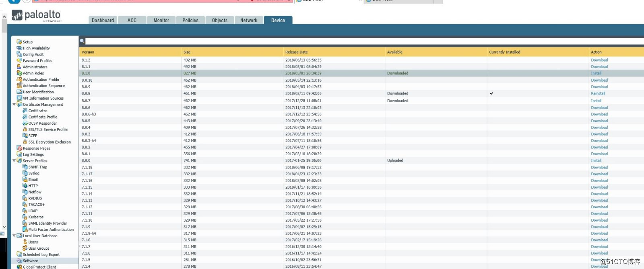
Task: Click the Palo Alto Networks logo
Action: click(x=37, y=16)
